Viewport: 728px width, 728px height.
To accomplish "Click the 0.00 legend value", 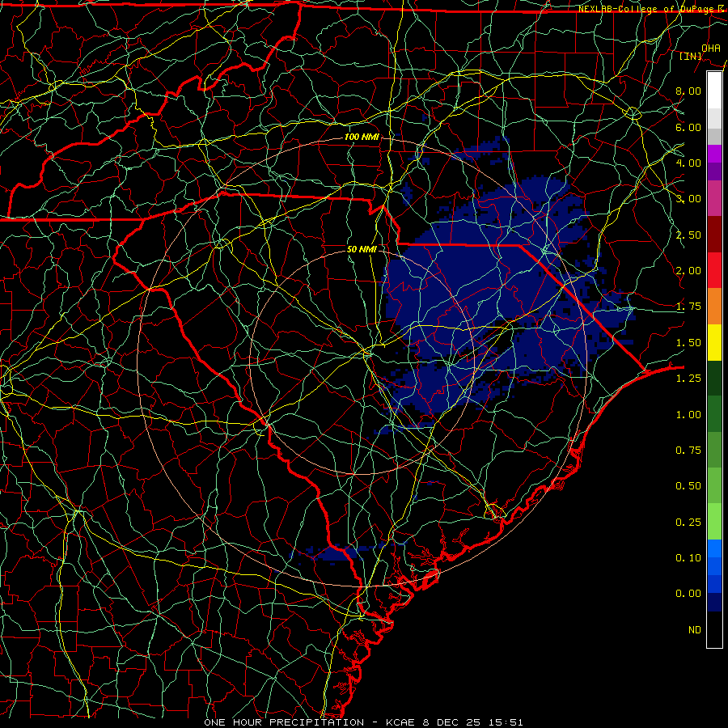I will pos(688,594).
